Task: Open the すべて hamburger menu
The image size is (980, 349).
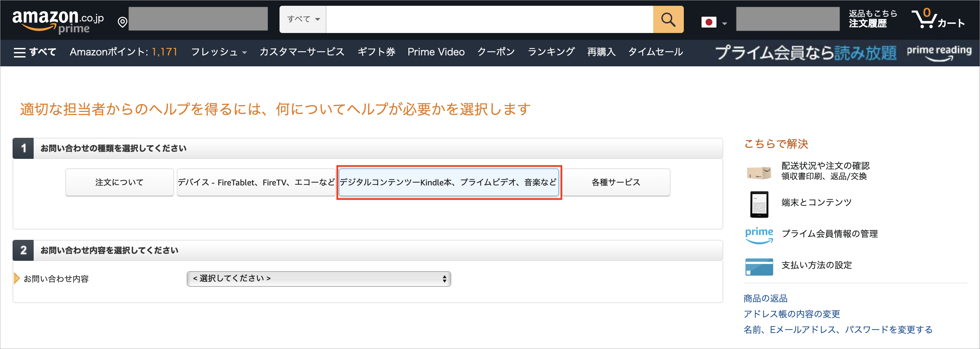Action: point(20,52)
